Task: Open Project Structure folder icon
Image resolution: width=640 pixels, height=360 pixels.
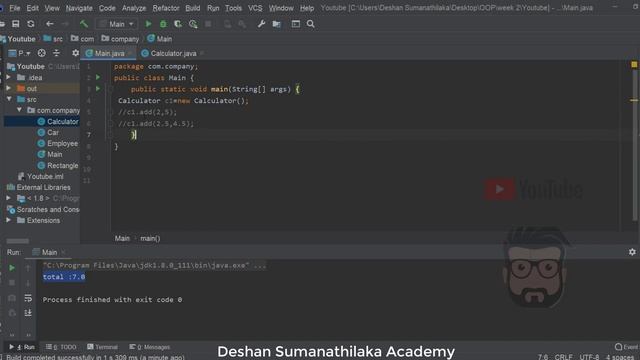Action: click(x=276, y=24)
